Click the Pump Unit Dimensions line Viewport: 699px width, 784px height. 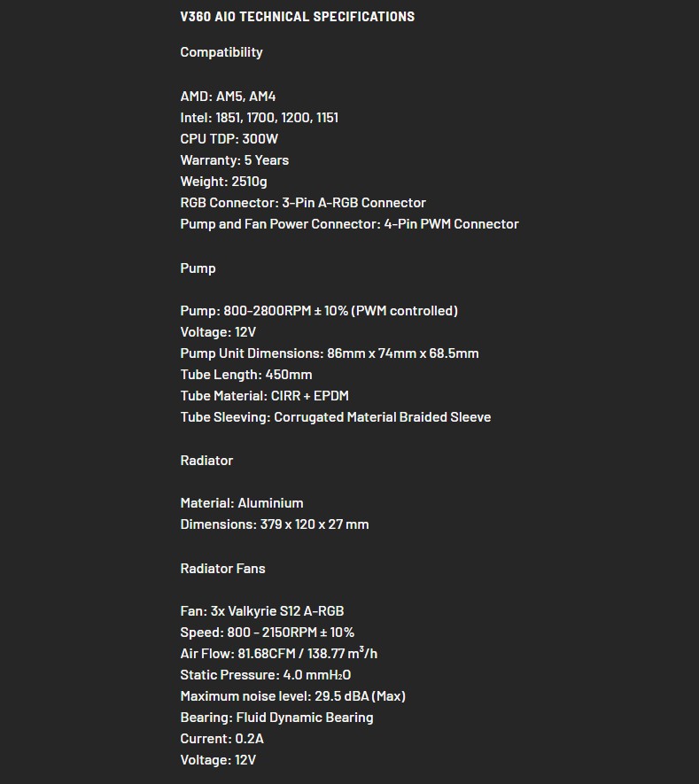pos(329,353)
